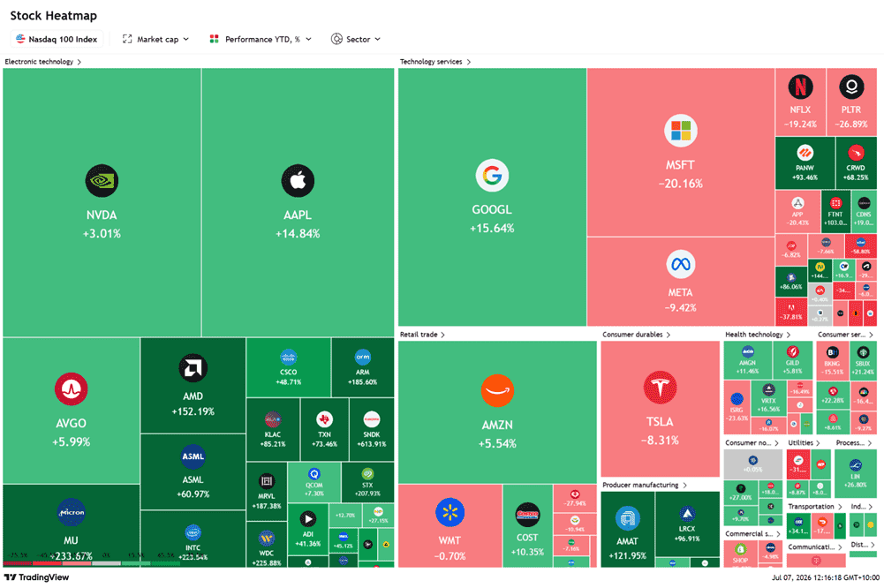
Task: Open the Commercial s... sector header
Action: [752, 533]
